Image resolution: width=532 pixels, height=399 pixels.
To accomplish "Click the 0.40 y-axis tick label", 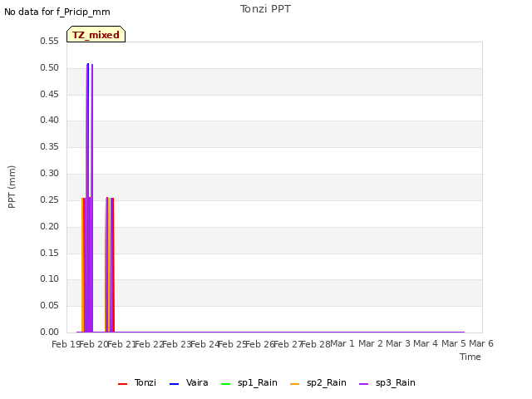I will pyautogui.click(x=50, y=120).
